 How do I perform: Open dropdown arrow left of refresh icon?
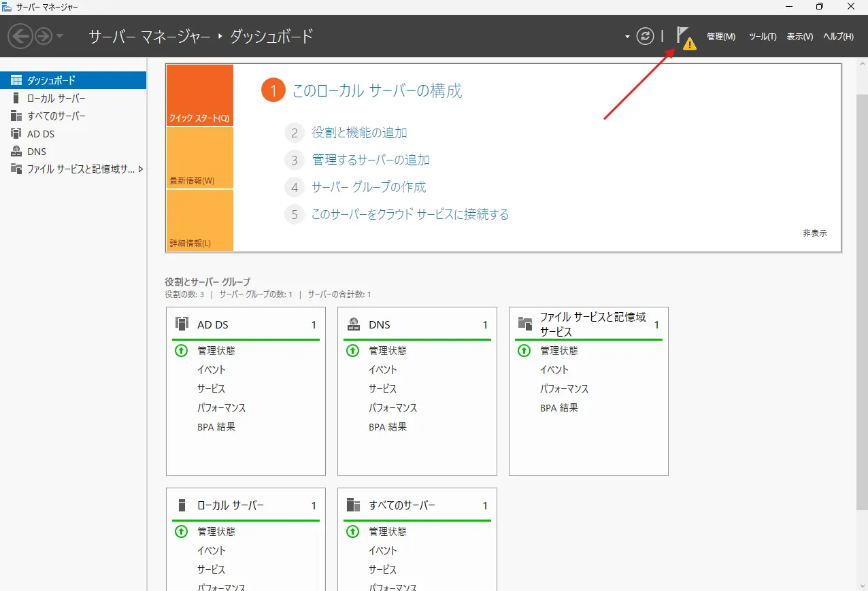[x=627, y=37]
